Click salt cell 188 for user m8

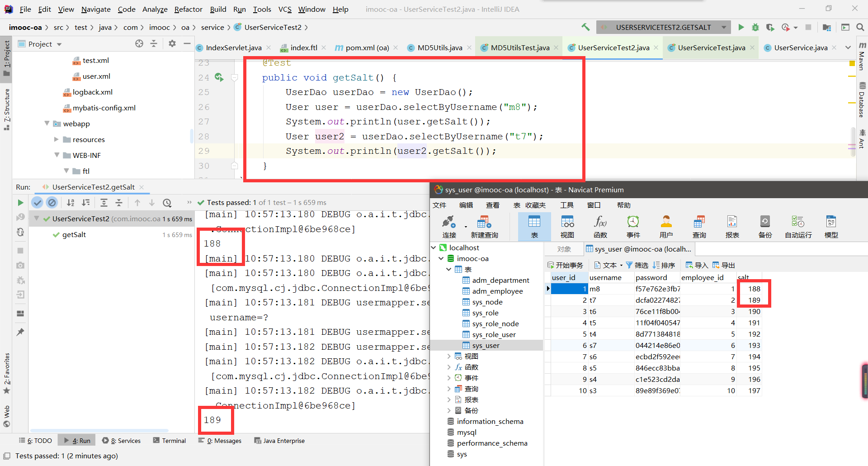tap(750, 289)
